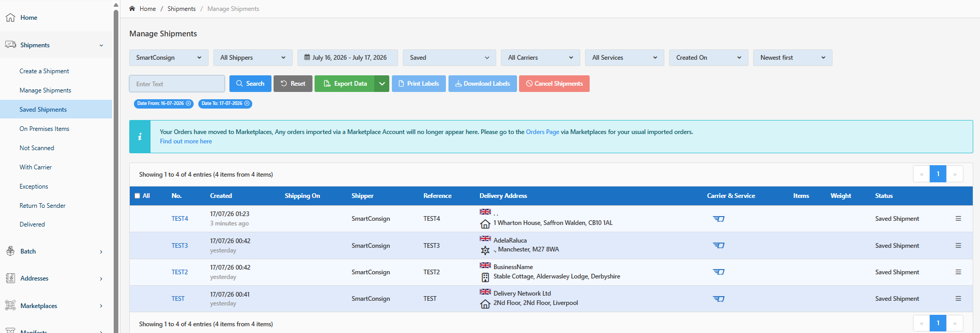Open the All Carriers dropdown
This screenshot has width=980, height=333.
[540, 58]
